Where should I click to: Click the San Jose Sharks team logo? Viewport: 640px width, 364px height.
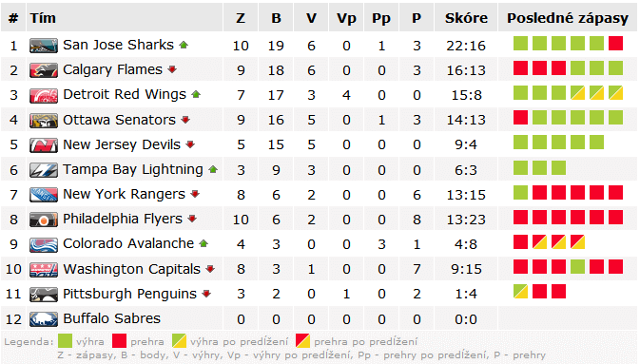pyautogui.click(x=44, y=46)
